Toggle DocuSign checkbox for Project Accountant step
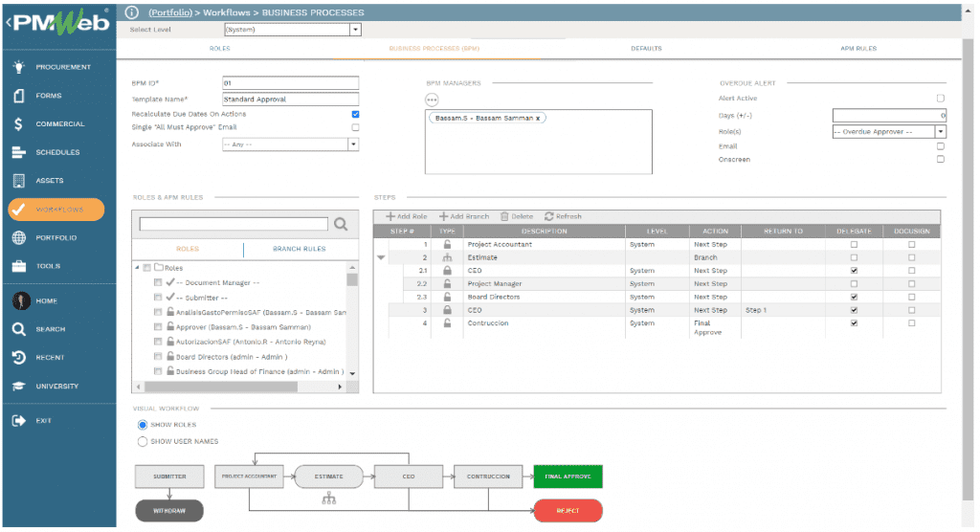Image resolution: width=980 pixels, height=532 pixels. [x=911, y=244]
